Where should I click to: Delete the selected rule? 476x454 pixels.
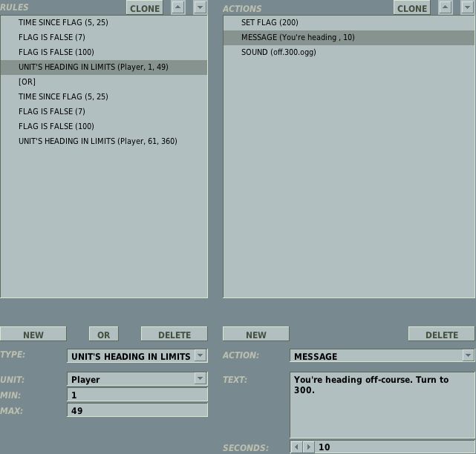coord(175,335)
